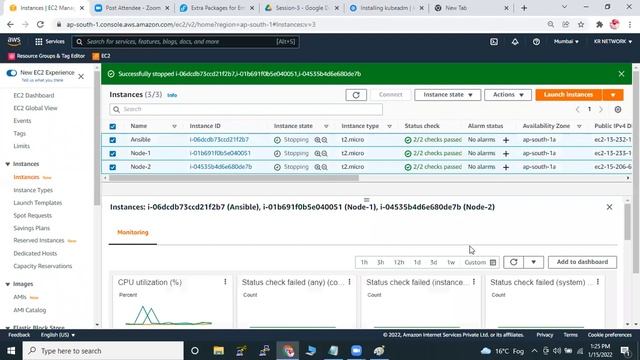Go to the previous page of instances

pos(578,109)
